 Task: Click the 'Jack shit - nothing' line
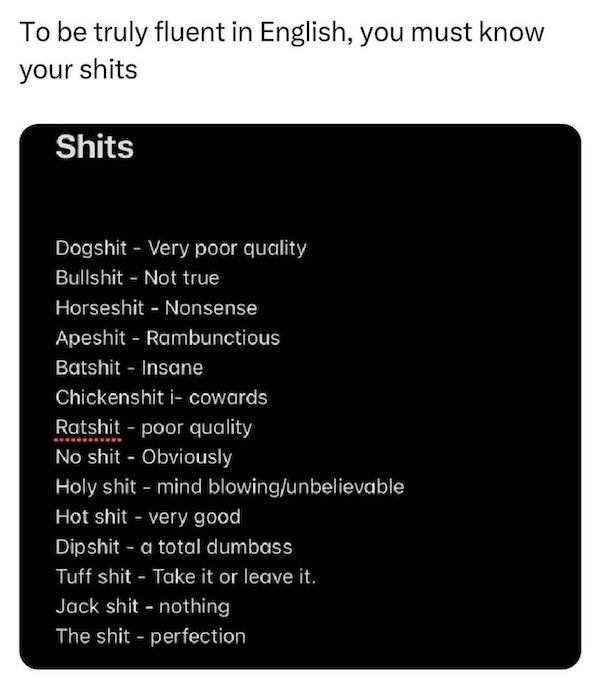pyautogui.click(x=143, y=606)
